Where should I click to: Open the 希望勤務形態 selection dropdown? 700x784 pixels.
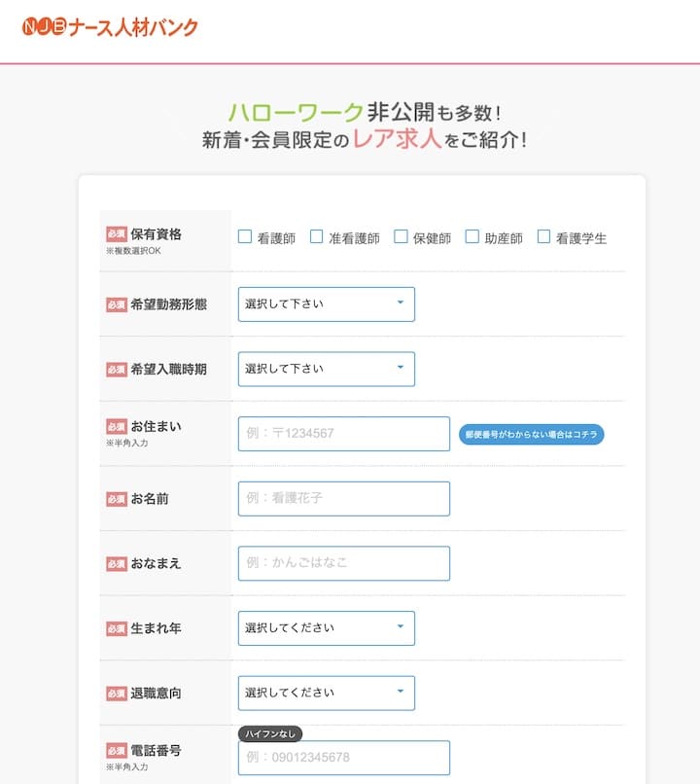(326, 303)
